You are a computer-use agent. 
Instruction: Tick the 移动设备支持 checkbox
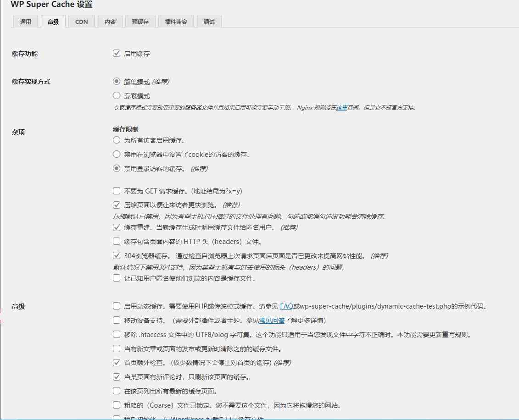click(x=117, y=321)
